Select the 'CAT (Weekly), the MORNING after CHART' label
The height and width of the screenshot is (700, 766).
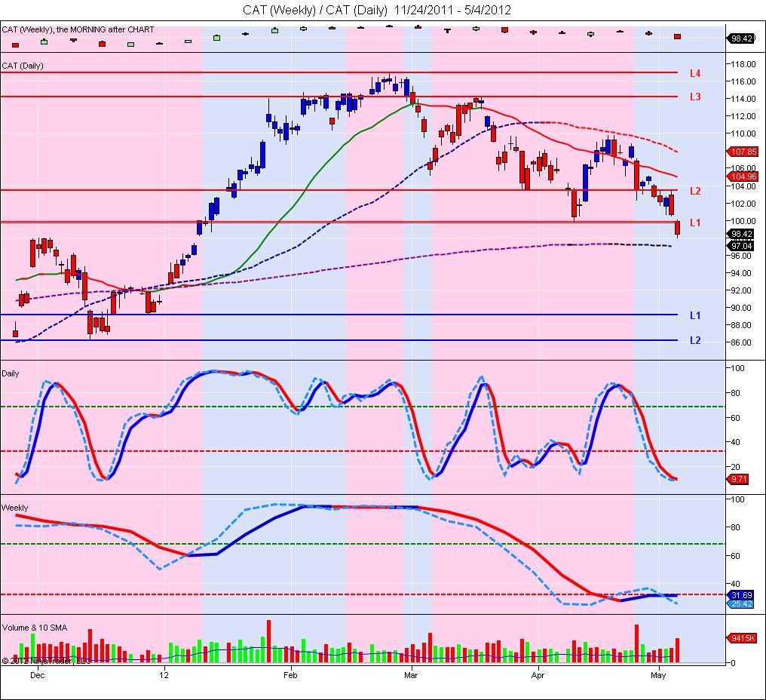pos(78,29)
